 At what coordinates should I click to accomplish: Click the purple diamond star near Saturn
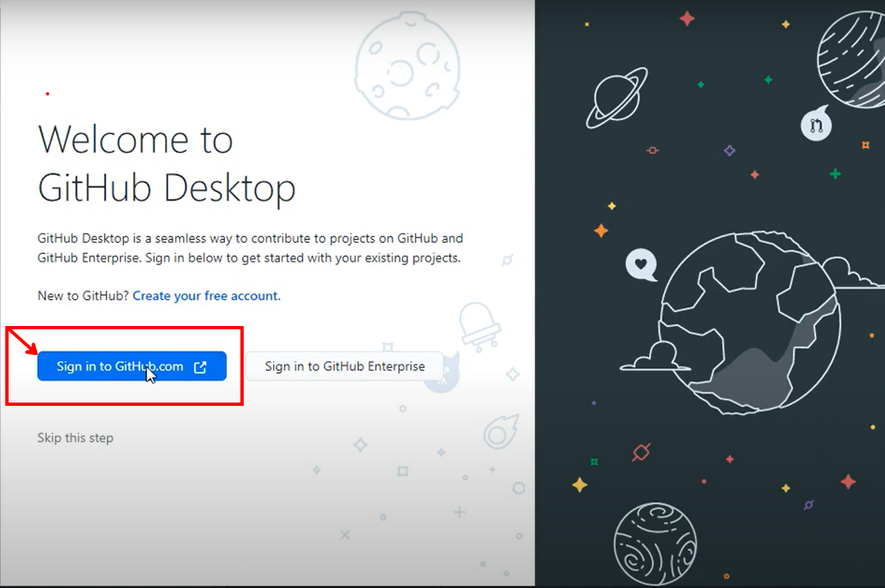pos(729,150)
